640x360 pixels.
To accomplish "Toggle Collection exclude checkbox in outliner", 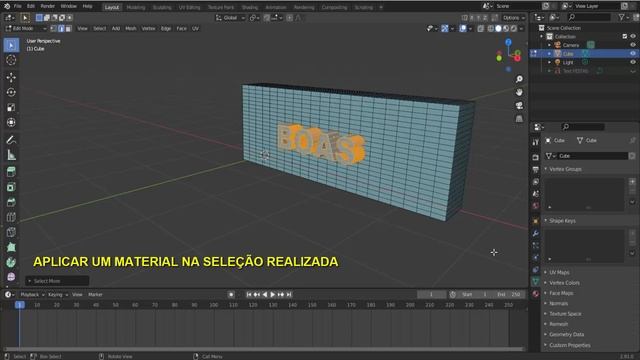I will (x=624, y=36).
